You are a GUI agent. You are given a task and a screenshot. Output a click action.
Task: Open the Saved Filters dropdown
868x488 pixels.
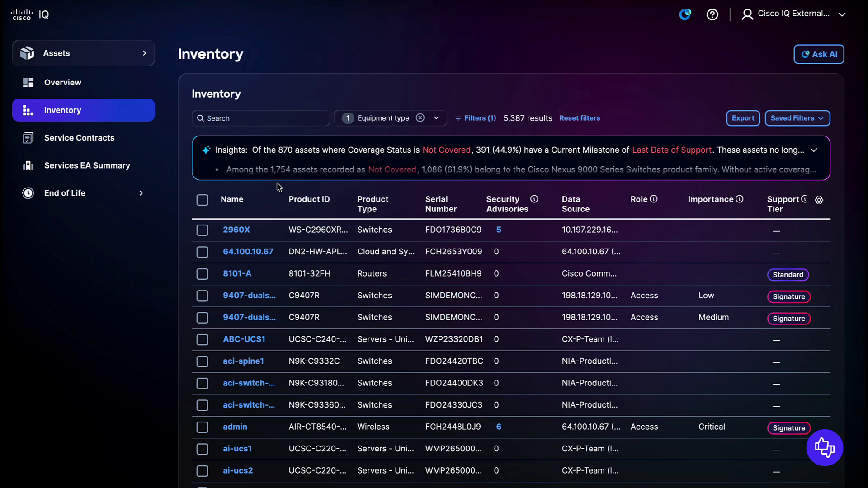[x=797, y=118]
